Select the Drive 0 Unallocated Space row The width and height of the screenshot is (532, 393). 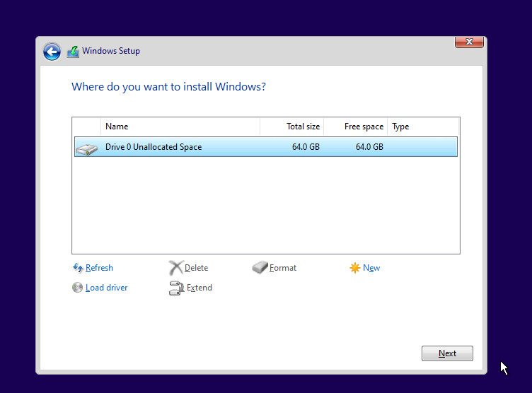point(266,147)
